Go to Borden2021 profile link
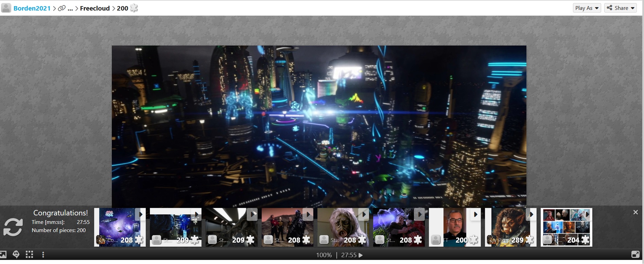This screenshot has width=644, height=264. click(x=32, y=8)
